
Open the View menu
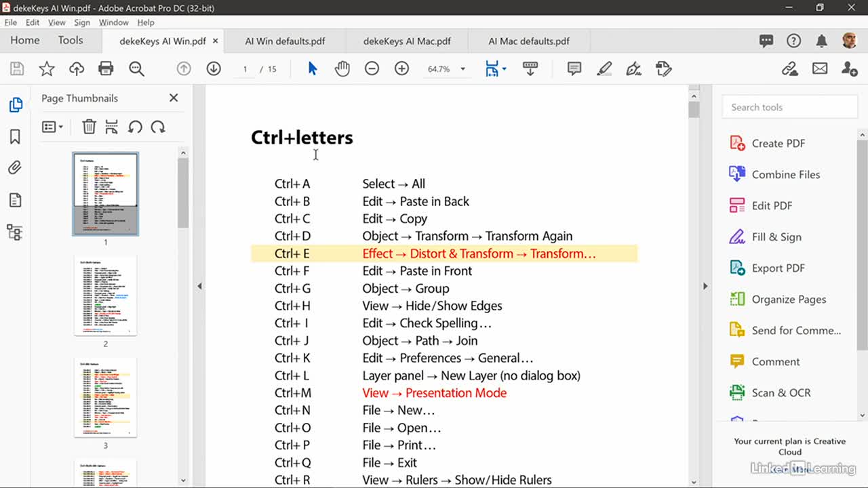[x=57, y=22]
